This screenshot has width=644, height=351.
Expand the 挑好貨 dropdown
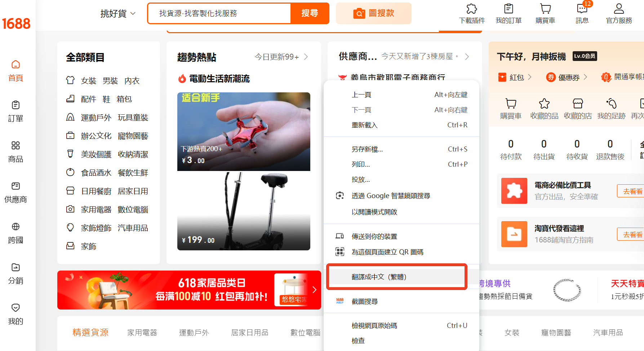click(x=118, y=14)
